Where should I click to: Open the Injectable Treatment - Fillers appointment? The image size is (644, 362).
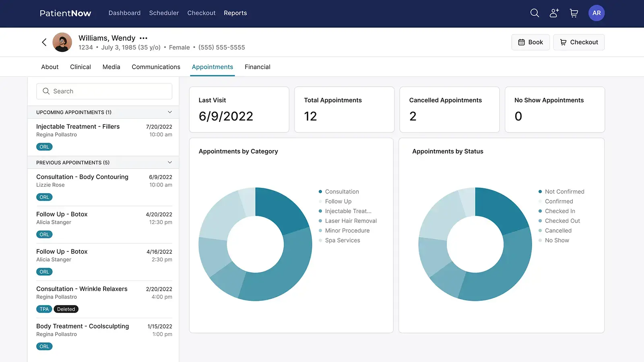(104, 137)
